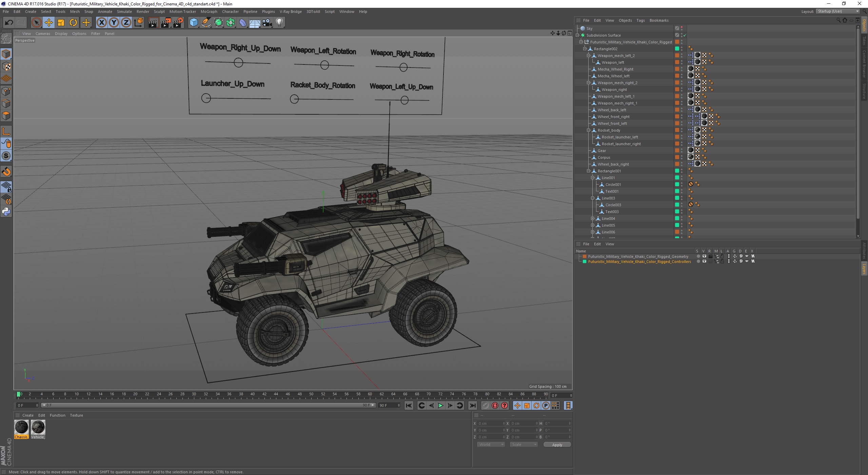Render to Picture Viewer
The image size is (868, 475).
coord(166,23)
